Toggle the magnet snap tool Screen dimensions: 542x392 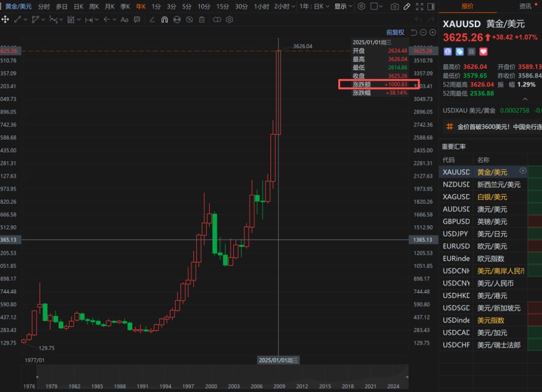click(x=165, y=19)
